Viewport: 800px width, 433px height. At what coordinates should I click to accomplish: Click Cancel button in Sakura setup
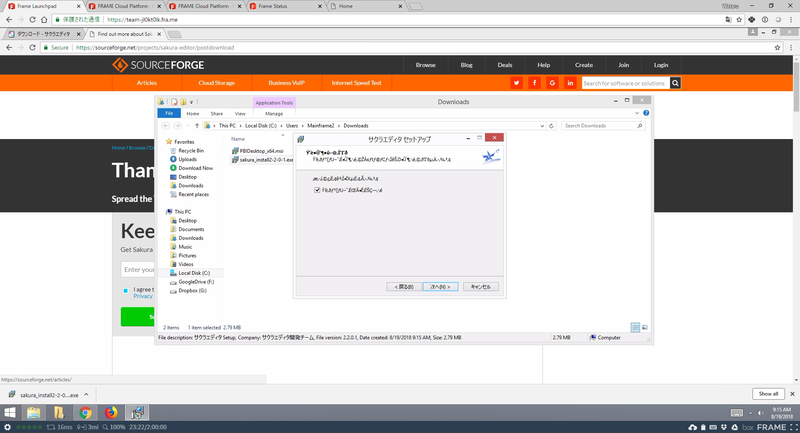481,287
